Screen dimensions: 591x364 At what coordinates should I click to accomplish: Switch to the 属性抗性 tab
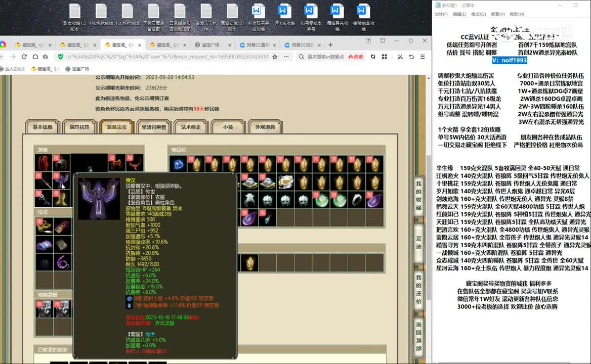coord(79,127)
